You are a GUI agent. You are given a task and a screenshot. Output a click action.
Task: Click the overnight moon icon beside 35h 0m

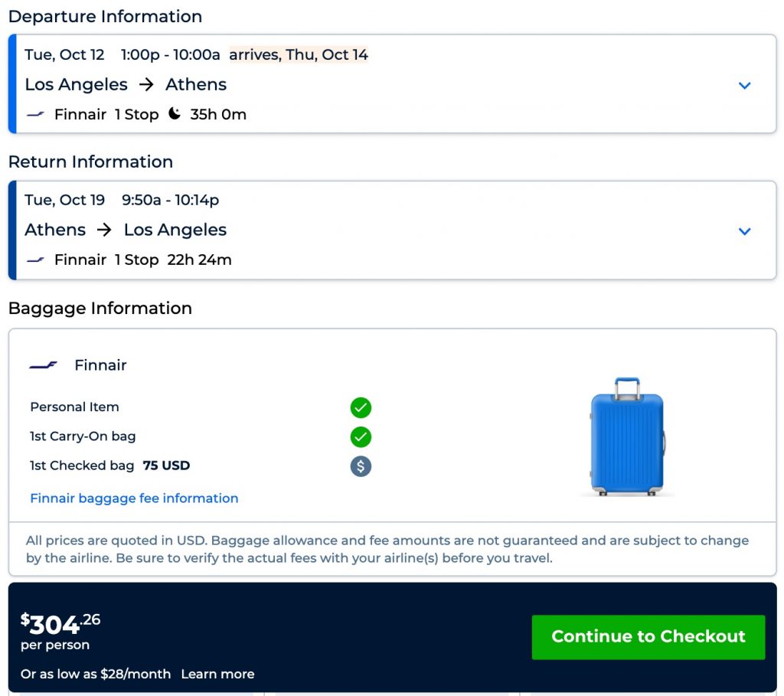175,114
